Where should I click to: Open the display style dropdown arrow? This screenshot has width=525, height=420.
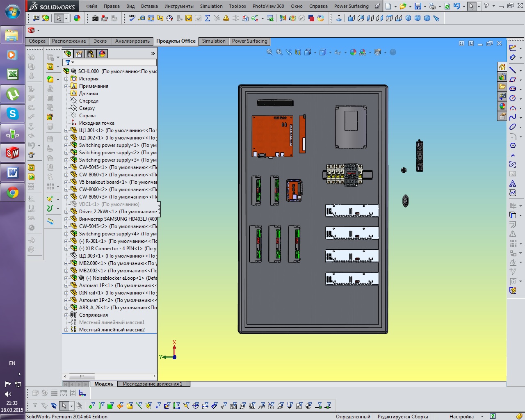click(331, 52)
